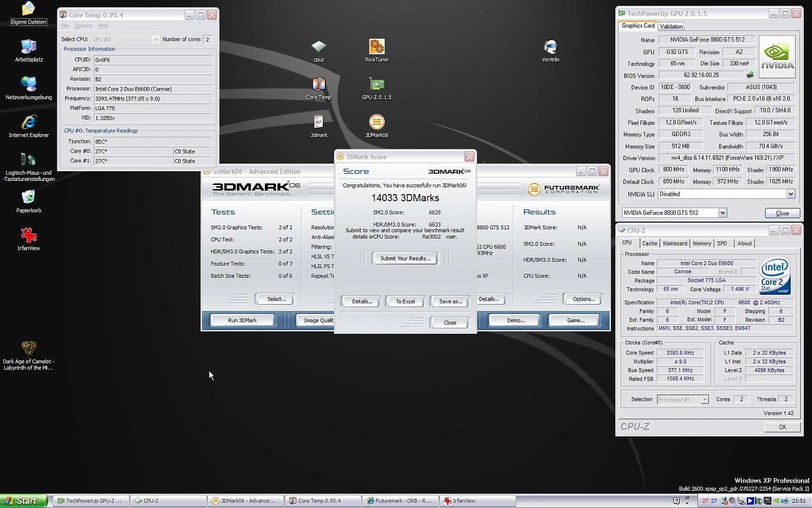The image size is (812, 508).
Task: Click To Excel in 3DMark Score dialog
Action: click(405, 301)
